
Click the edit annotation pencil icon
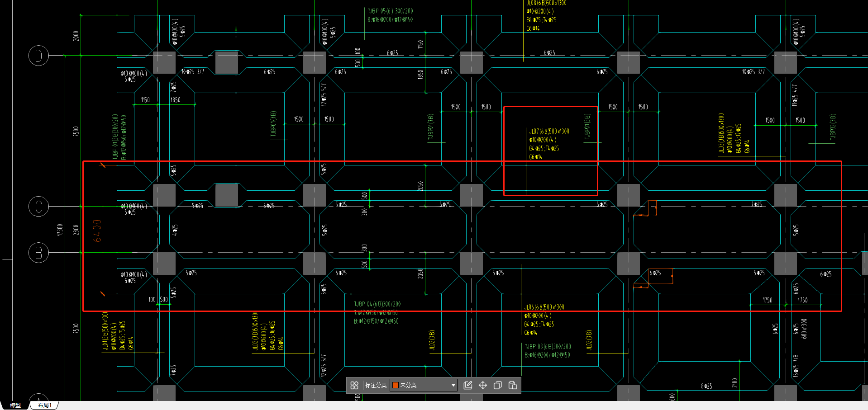tap(468, 385)
